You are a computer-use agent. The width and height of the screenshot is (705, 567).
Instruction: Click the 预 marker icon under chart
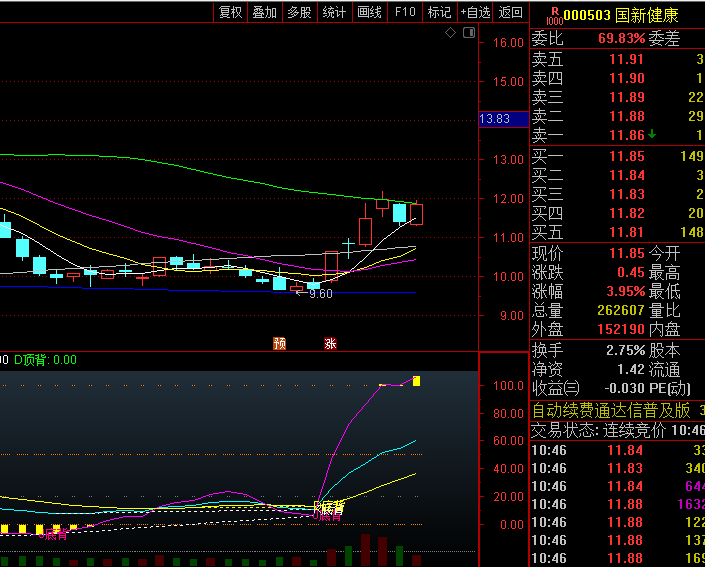click(280, 344)
